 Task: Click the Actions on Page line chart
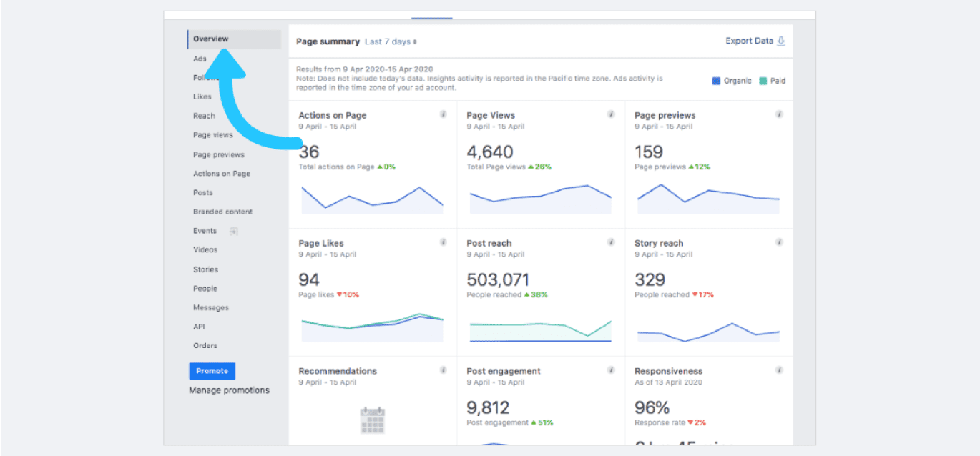(x=373, y=199)
